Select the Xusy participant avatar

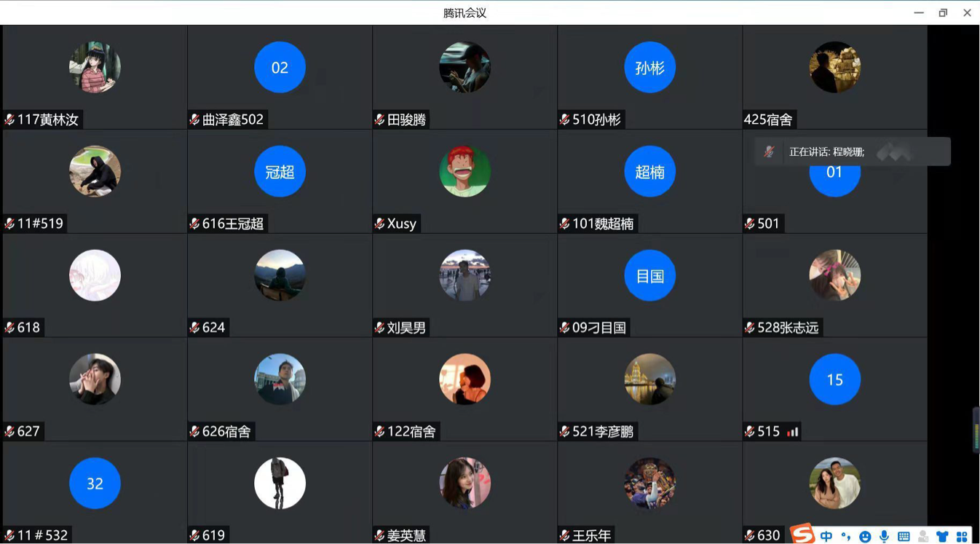tap(465, 172)
